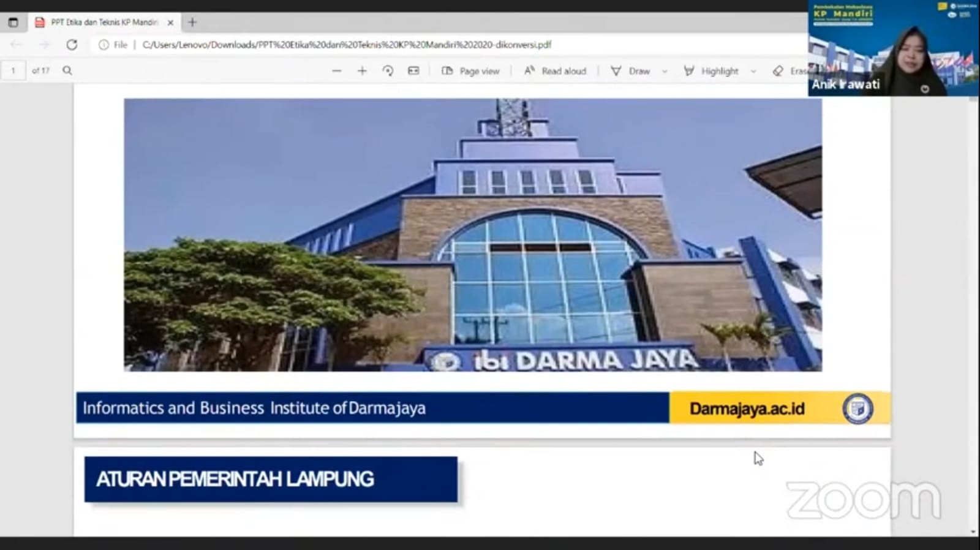Viewport: 980px width, 550px height.
Task: Click ATURAN PEMERINTAH LAMPUNG heading
Action: 235,479
